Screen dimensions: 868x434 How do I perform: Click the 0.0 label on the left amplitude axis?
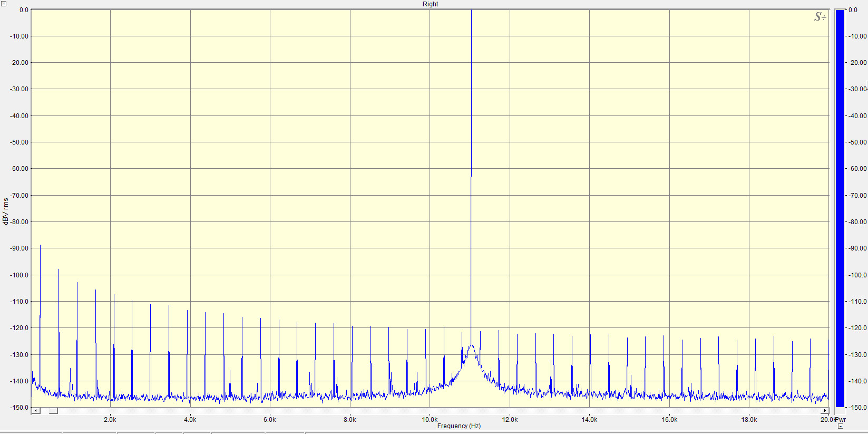tap(24, 10)
